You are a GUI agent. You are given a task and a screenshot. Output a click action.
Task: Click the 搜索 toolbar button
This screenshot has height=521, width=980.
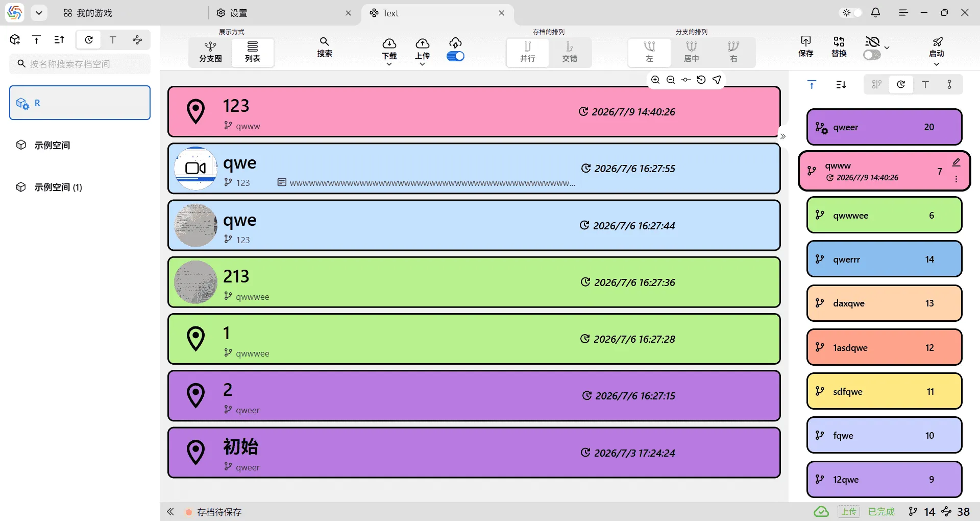tap(325, 47)
